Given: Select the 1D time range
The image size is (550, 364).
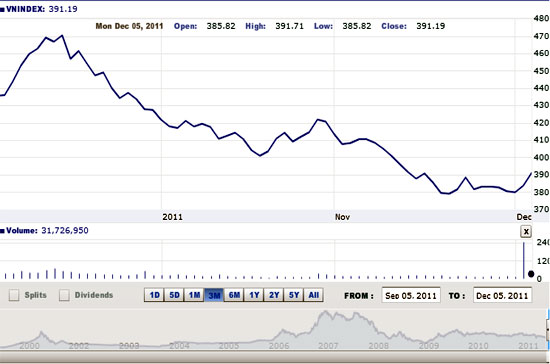Looking at the screenshot, I should click(x=154, y=295).
